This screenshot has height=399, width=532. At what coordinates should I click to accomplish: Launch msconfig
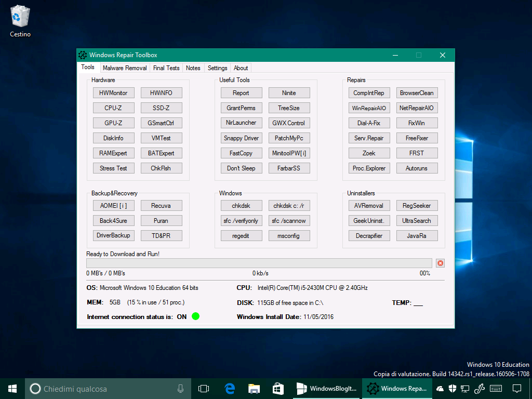(289, 236)
